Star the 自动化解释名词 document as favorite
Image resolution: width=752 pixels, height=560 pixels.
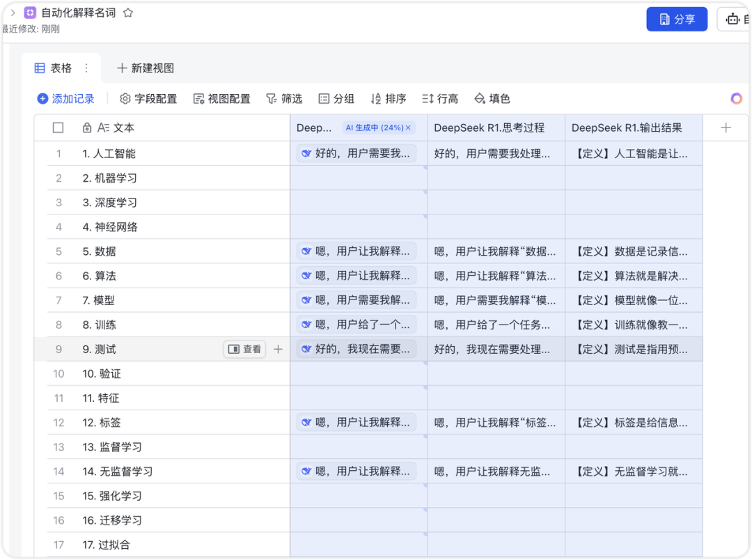(128, 13)
